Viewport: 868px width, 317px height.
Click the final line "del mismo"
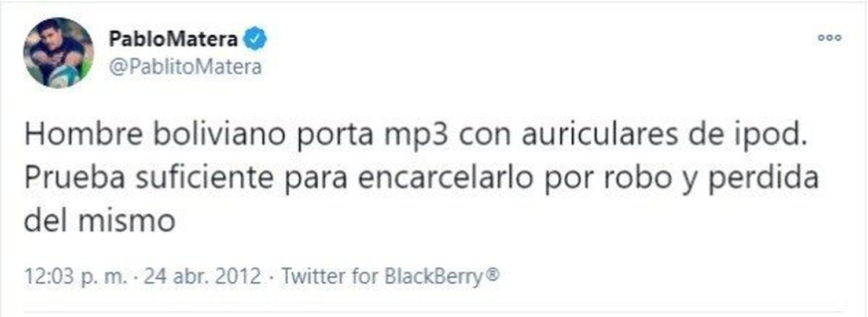[x=100, y=221]
